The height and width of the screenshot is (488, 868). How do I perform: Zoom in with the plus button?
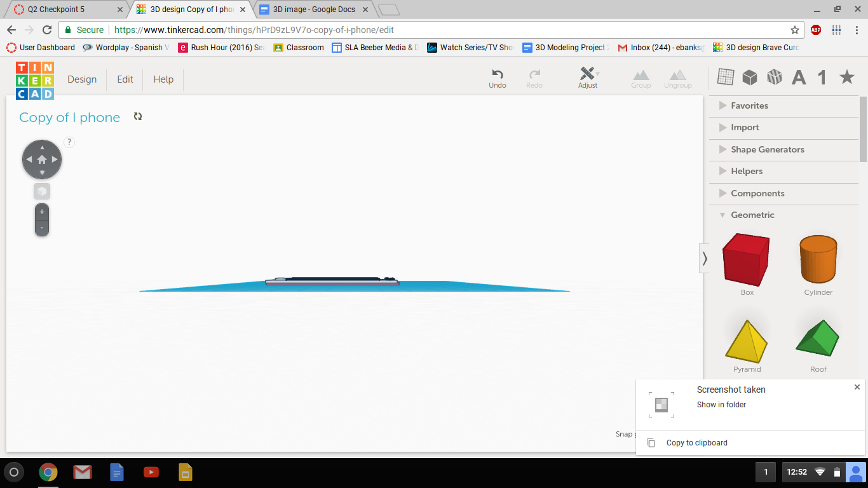(x=42, y=212)
